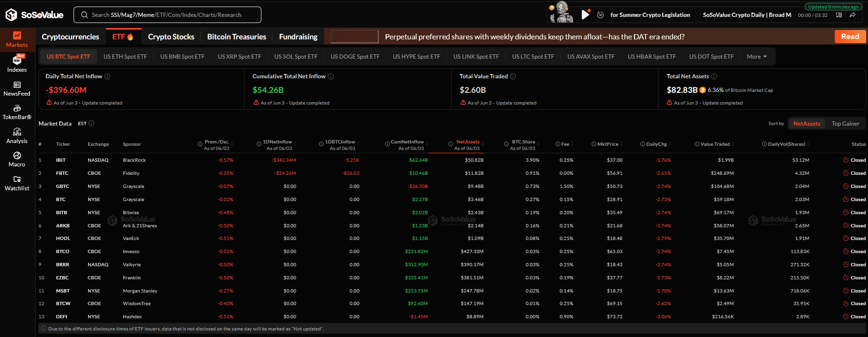The image size is (868, 337).
Task: Sort by NetAssets column header arrows
Action: pyautogui.click(x=482, y=144)
